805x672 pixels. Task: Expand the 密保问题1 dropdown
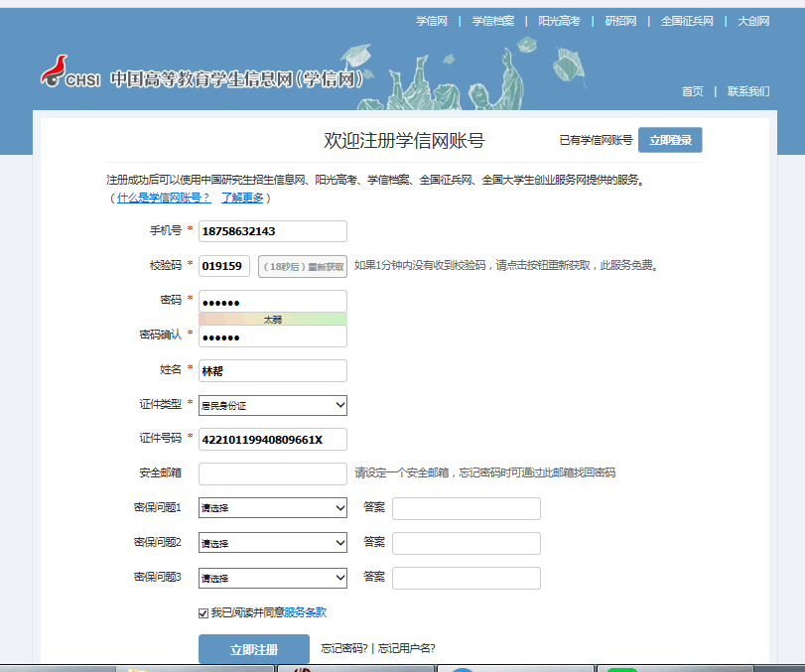(273, 508)
